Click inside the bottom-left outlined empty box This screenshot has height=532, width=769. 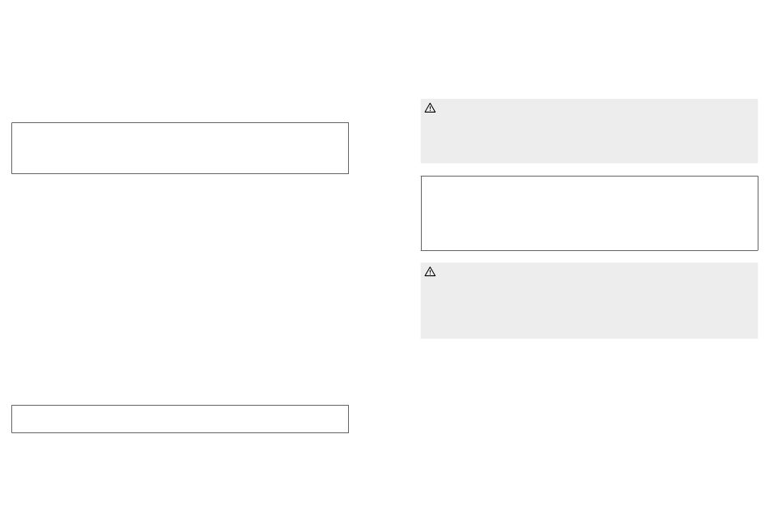180,419
